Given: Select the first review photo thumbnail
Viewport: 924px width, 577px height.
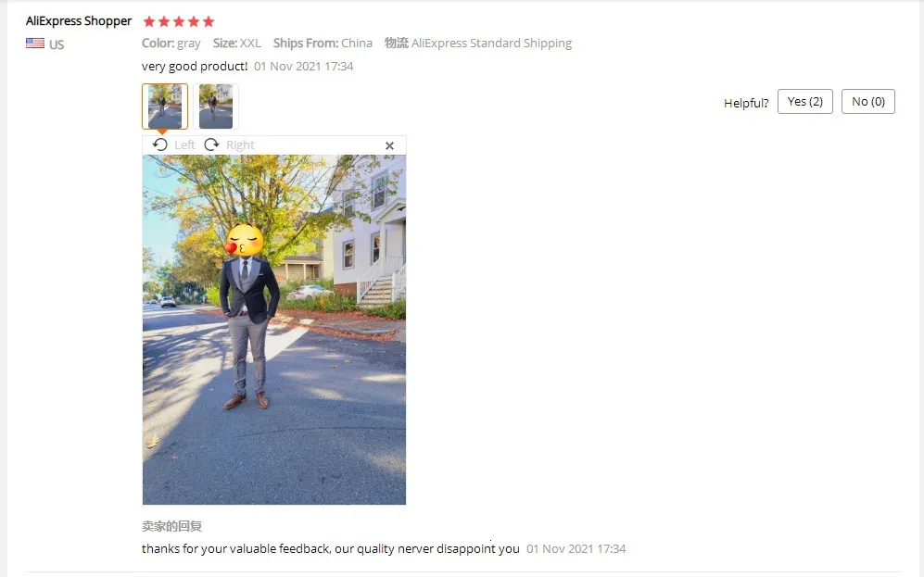Looking at the screenshot, I should [x=165, y=107].
